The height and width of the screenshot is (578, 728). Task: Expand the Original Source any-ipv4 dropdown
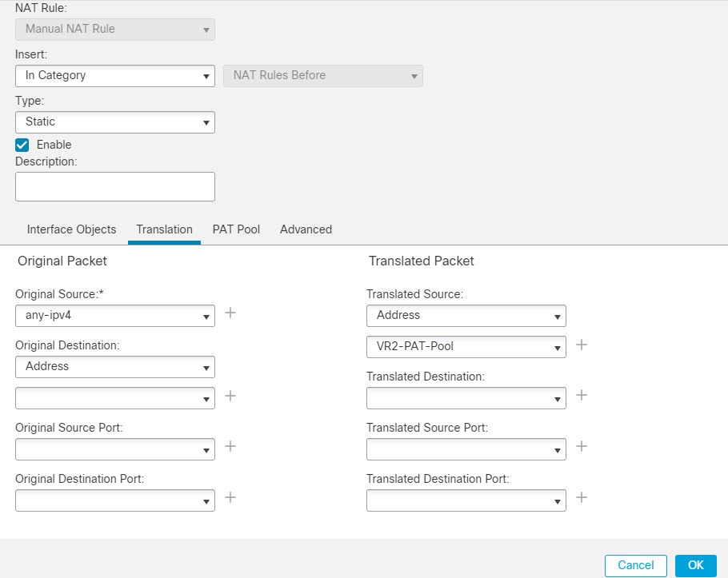click(115, 316)
